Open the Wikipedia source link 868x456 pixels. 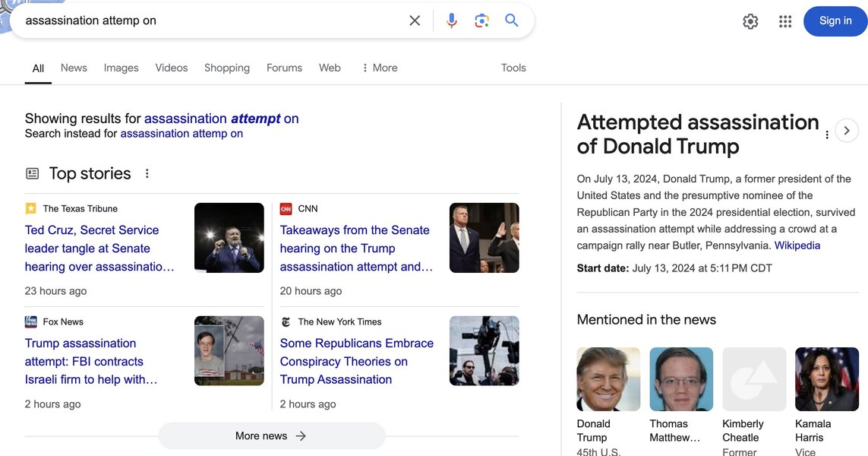[797, 245]
